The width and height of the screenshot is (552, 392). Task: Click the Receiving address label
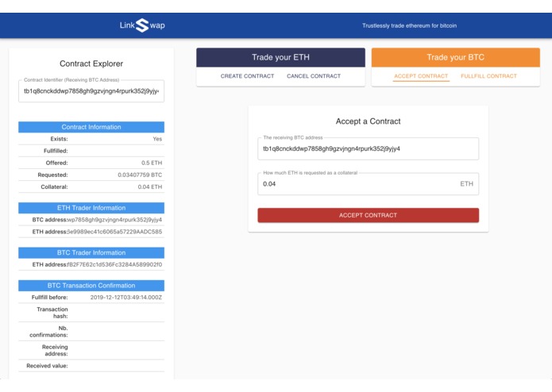click(55, 350)
